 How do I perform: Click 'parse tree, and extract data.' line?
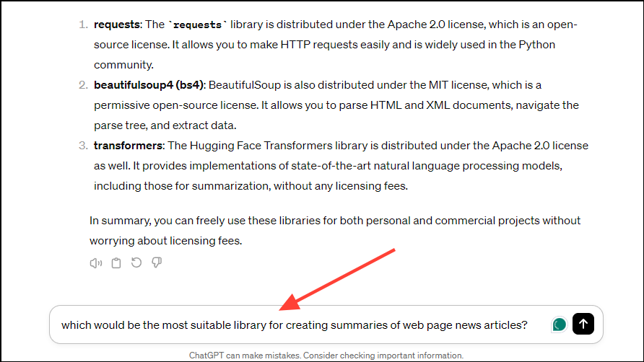[165, 125]
